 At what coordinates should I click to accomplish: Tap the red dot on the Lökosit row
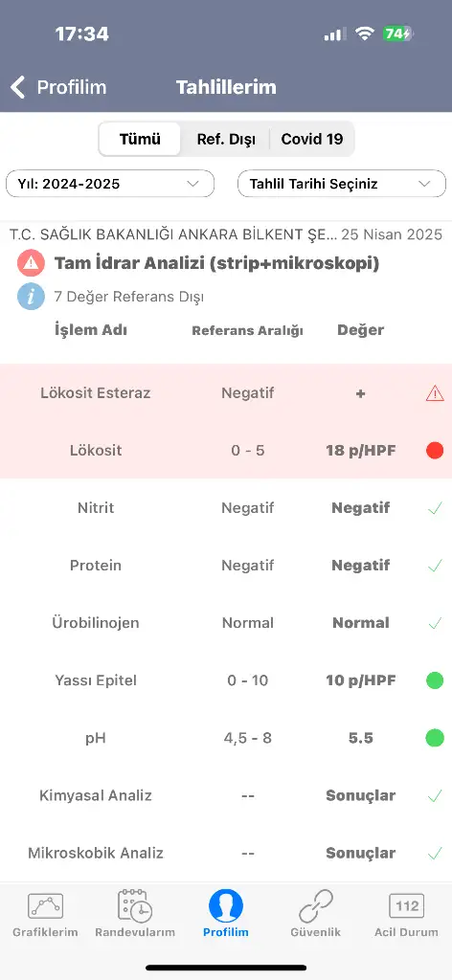[435, 450]
